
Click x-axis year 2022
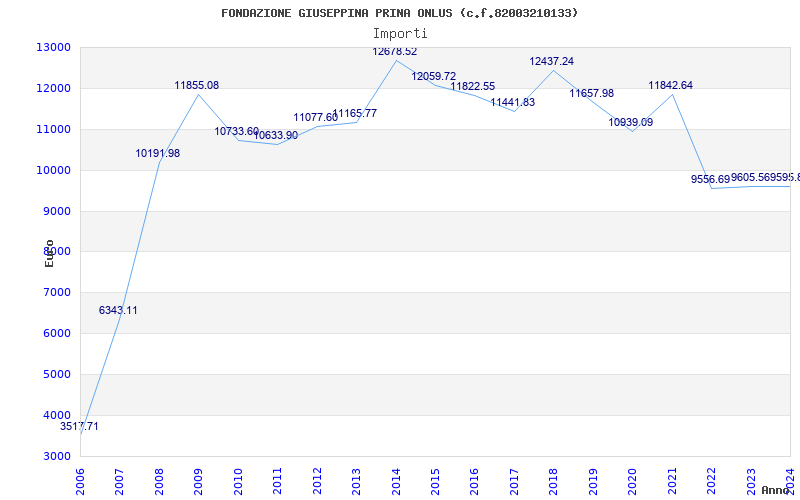(712, 481)
